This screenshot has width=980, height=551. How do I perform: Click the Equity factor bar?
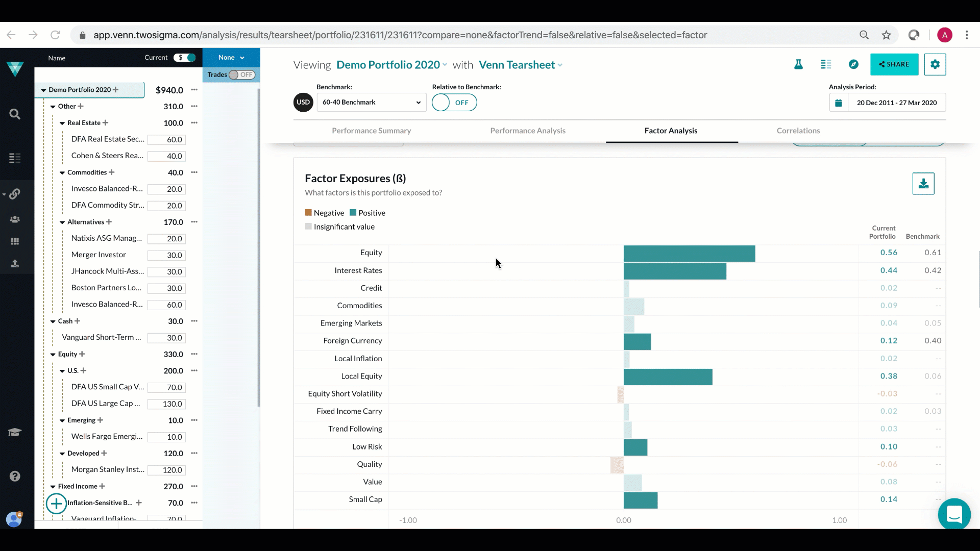(x=689, y=254)
